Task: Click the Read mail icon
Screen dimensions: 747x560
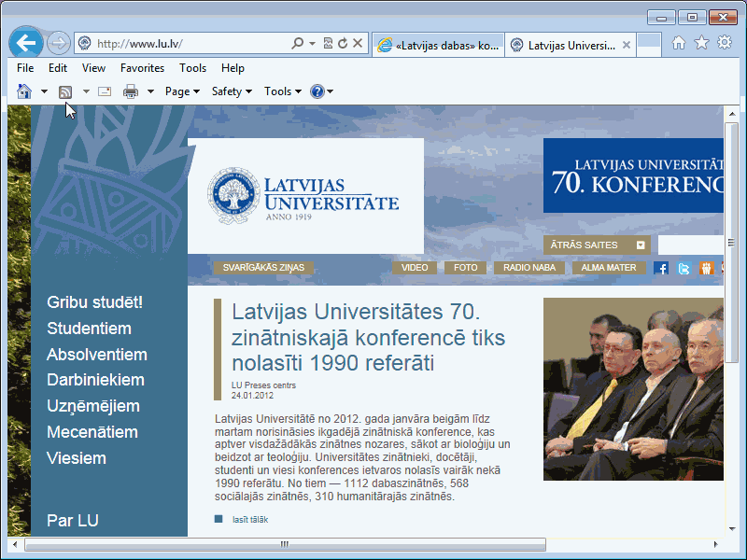Action: pyautogui.click(x=105, y=91)
